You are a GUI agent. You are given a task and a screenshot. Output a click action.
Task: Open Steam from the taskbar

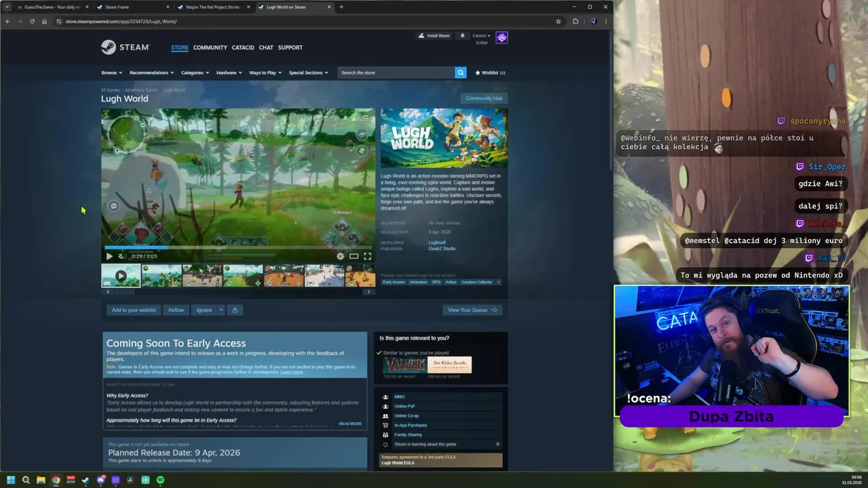(85, 480)
